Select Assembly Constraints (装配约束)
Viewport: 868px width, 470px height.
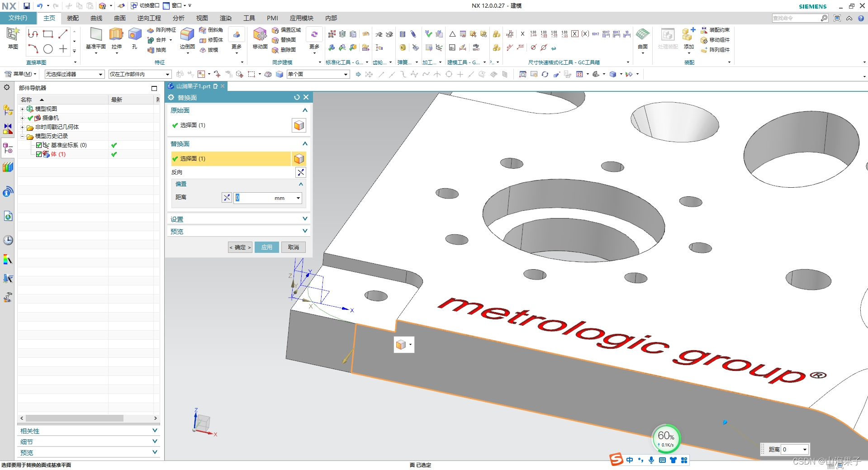[715, 30]
